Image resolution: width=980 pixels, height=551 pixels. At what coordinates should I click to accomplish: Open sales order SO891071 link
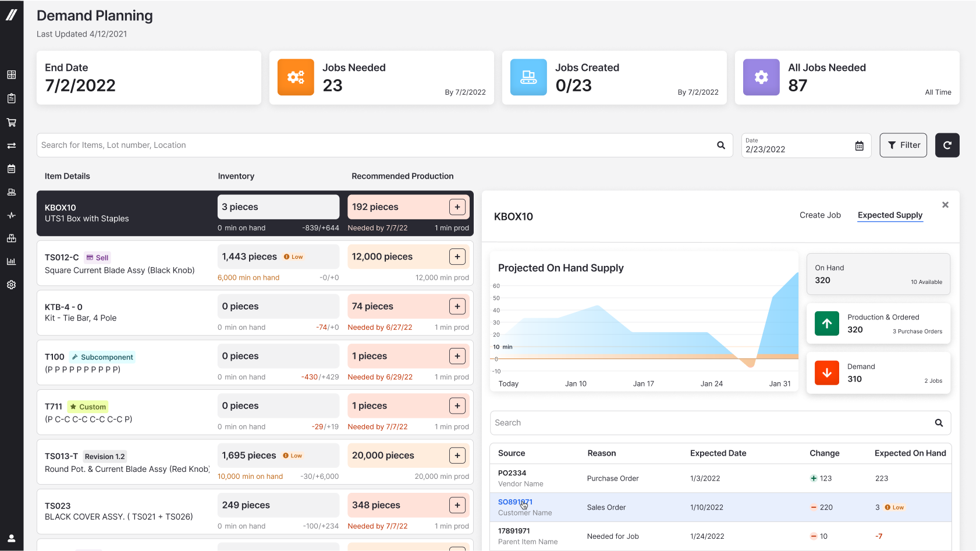coord(514,502)
